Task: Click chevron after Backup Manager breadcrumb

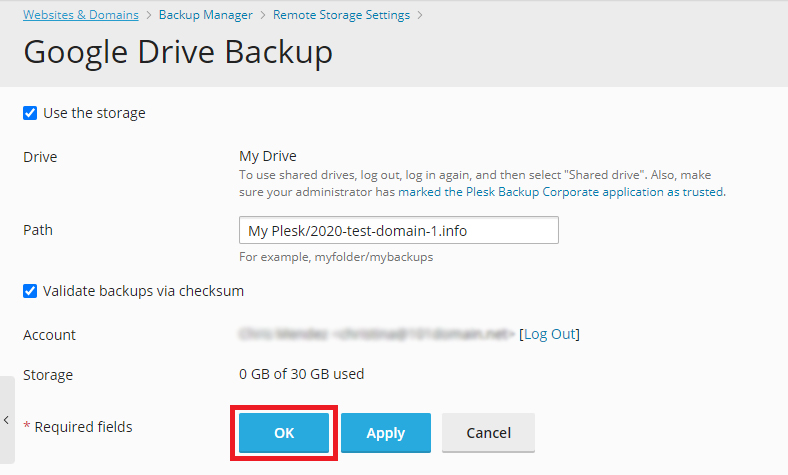Action: [x=262, y=15]
